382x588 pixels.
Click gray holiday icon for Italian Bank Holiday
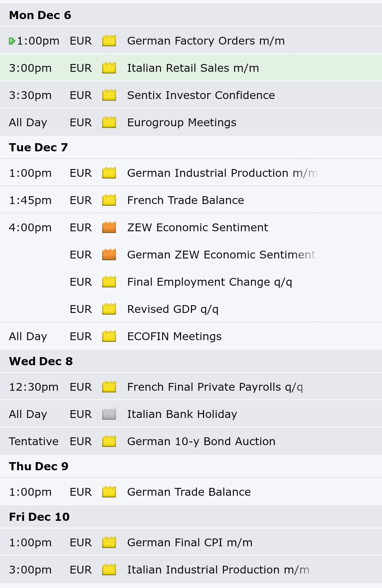[109, 414]
